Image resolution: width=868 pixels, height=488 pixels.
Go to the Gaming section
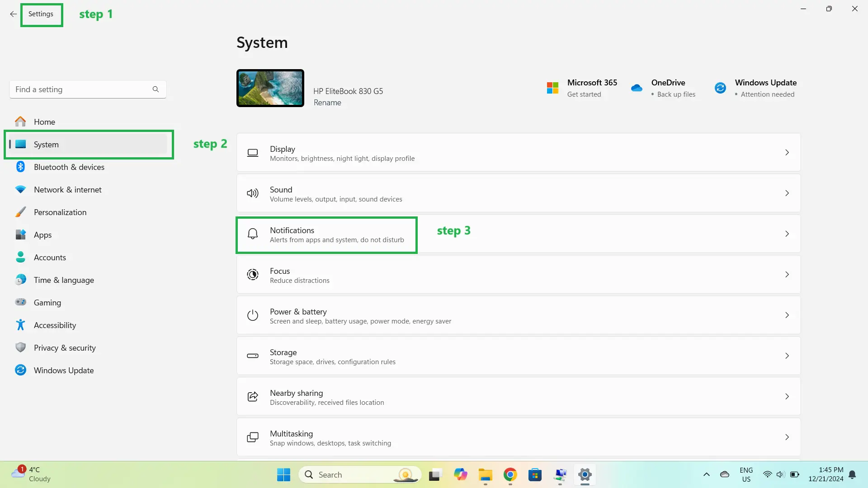pos(47,303)
